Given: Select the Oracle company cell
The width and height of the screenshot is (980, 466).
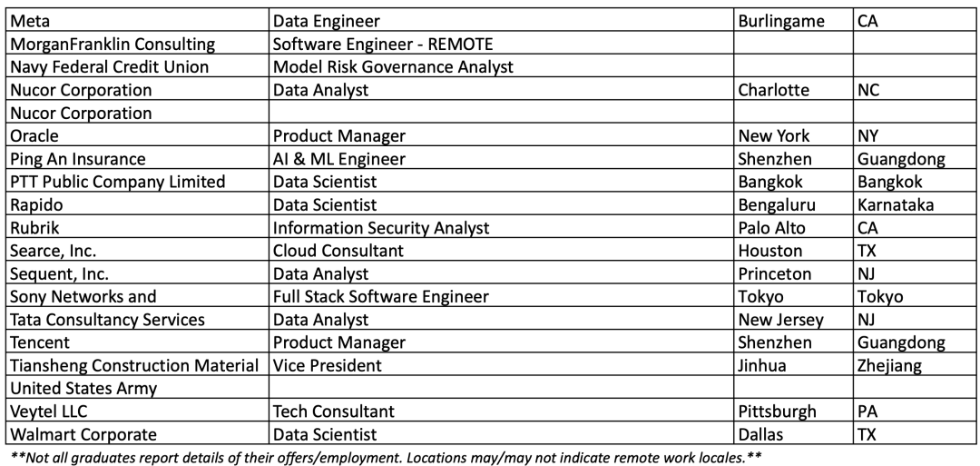Looking at the screenshot, I should [138, 135].
